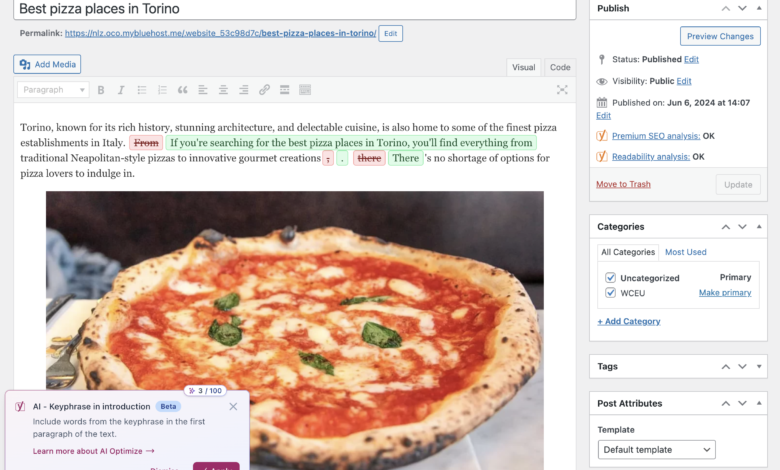Click + Add Category link
This screenshot has height=470, width=780.
pos(629,321)
